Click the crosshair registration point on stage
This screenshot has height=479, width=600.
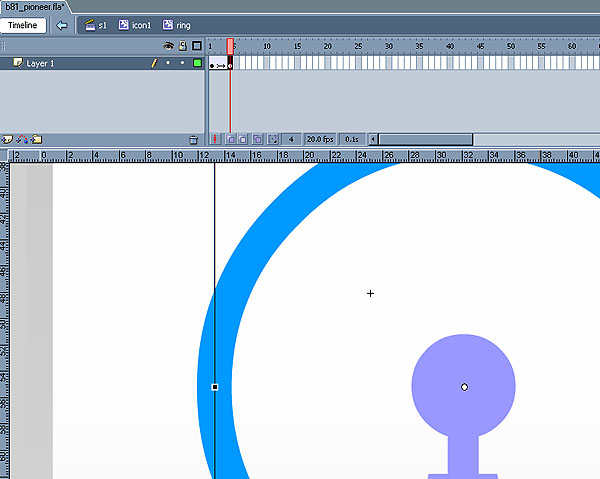pos(370,293)
